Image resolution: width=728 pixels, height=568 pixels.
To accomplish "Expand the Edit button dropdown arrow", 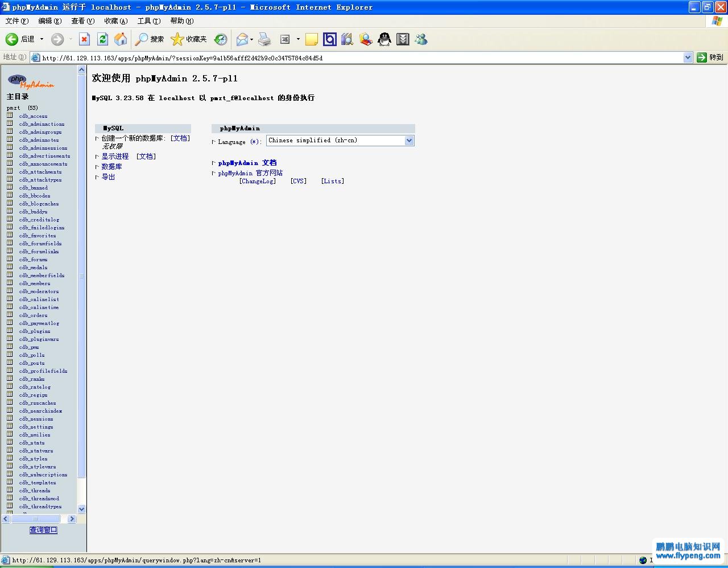I will [297, 39].
